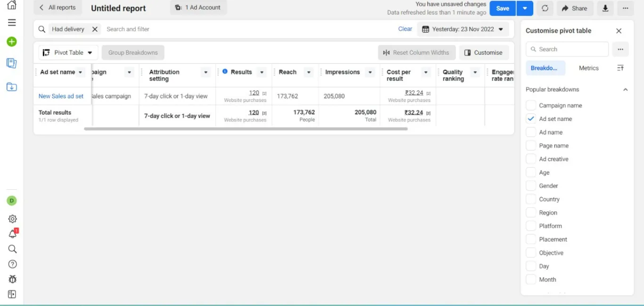Open the reports icon in sidebar
Image resolution: width=644 pixels, height=306 pixels.
[x=12, y=63]
